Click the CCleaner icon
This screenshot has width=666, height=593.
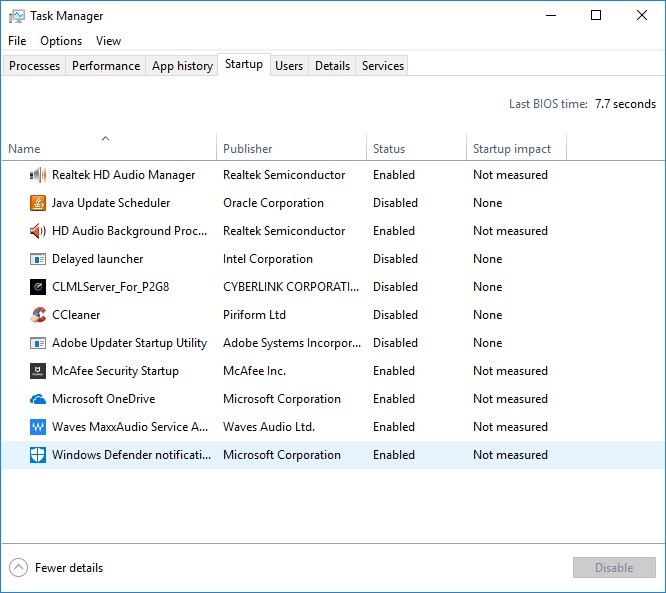[38, 315]
